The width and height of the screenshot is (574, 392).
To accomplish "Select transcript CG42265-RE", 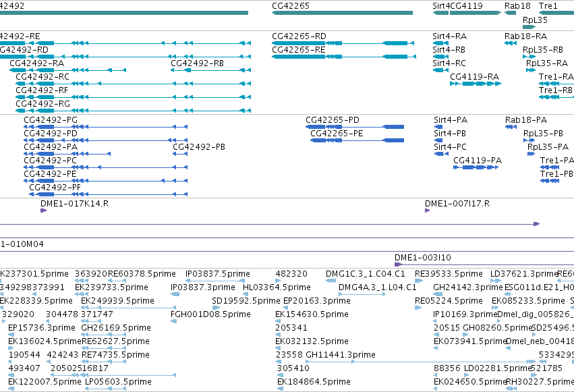I will tap(344, 57).
